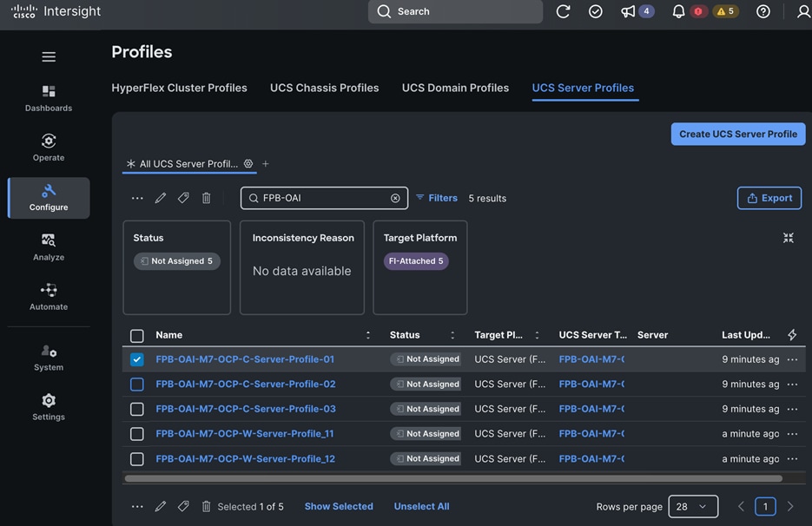Switch to UCS Chassis Profiles tab
Viewport: 812px width, 526px height.
[324, 88]
